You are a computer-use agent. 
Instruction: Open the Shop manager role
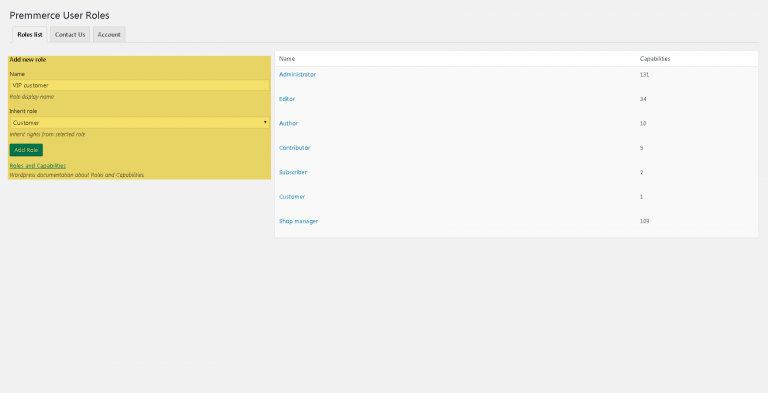(298, 221)
